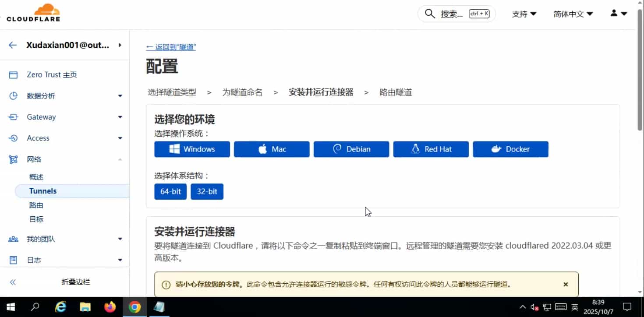Dismiss the token warning banner
The height and width of the screenshot is (317, 644).
[566, 284]
